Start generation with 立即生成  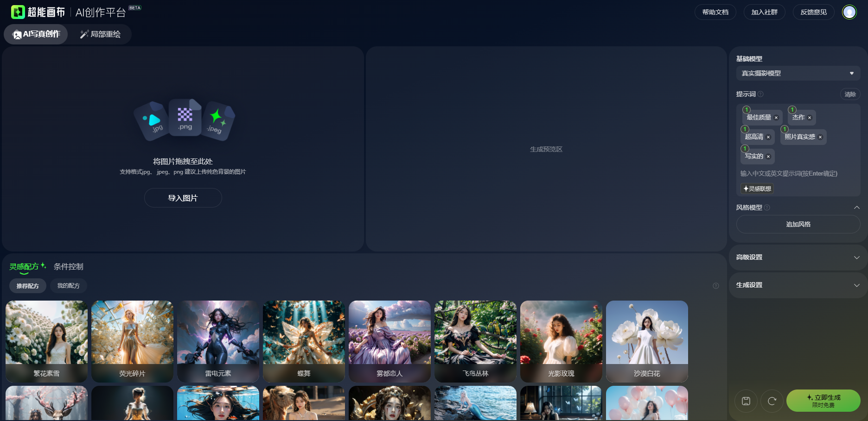[x=823, y=401]
